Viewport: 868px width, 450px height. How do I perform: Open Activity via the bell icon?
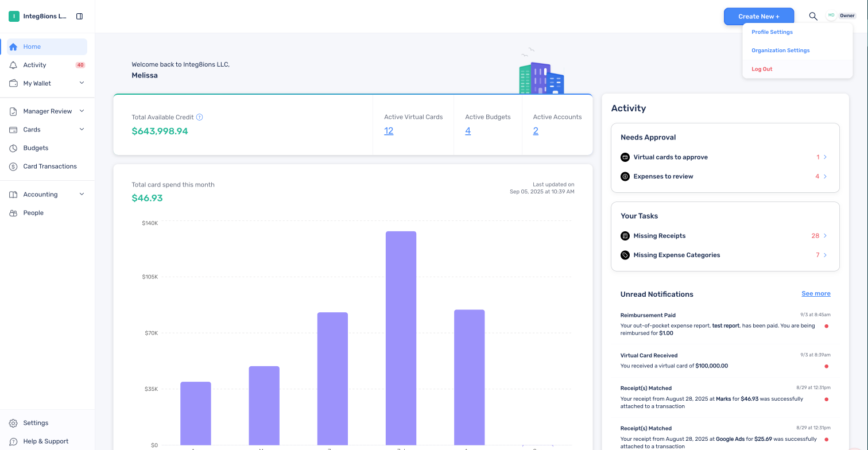13,65
